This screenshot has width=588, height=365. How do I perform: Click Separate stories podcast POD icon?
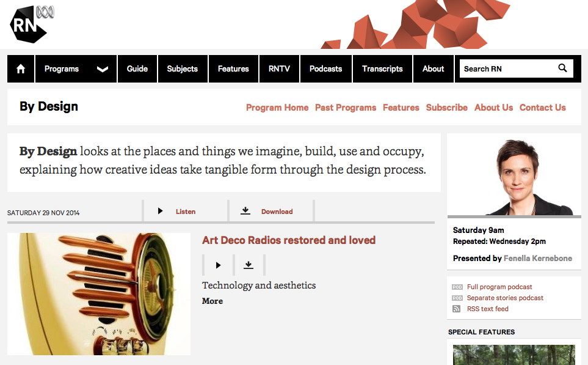[457, 298]
